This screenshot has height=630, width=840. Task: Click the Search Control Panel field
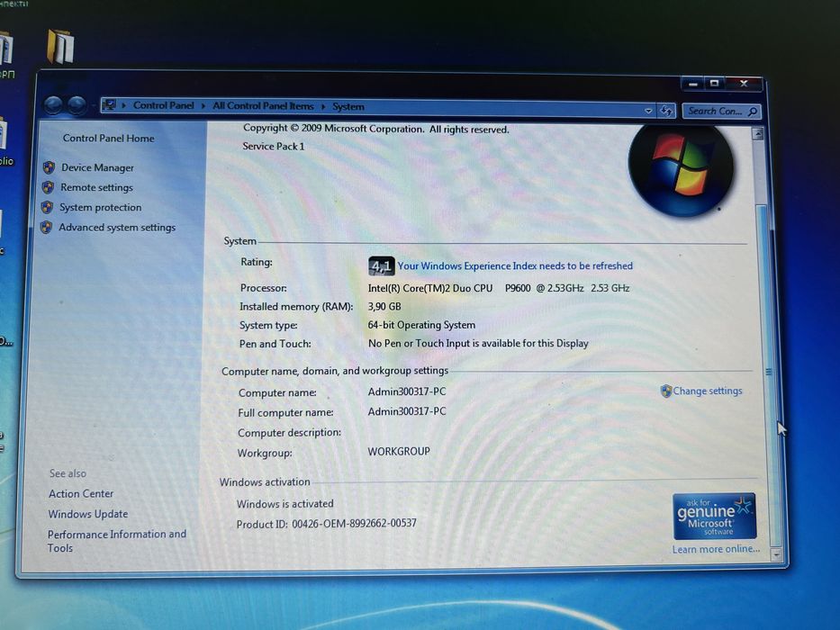pos(721,112)
